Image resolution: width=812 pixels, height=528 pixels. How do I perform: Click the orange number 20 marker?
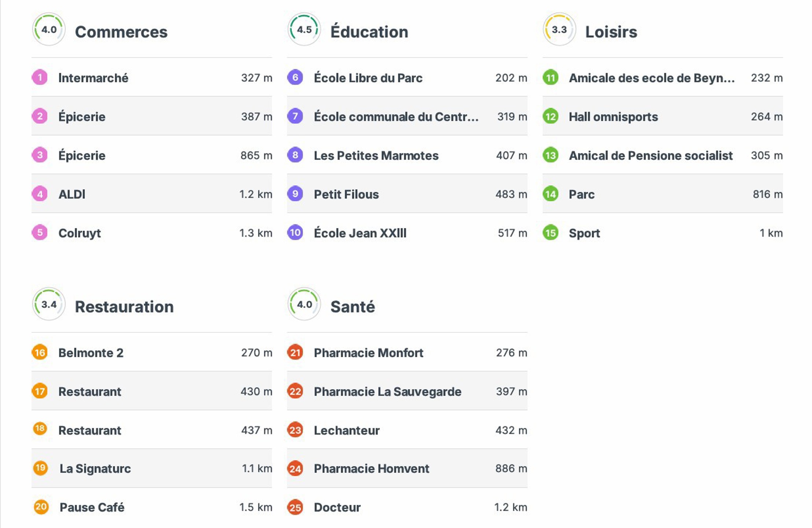[41, 507]
